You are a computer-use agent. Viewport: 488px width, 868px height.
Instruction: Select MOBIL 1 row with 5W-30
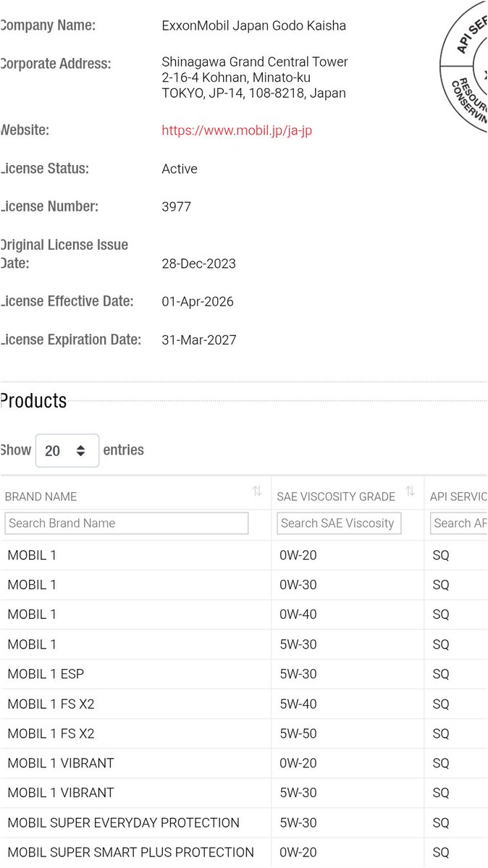244,644
